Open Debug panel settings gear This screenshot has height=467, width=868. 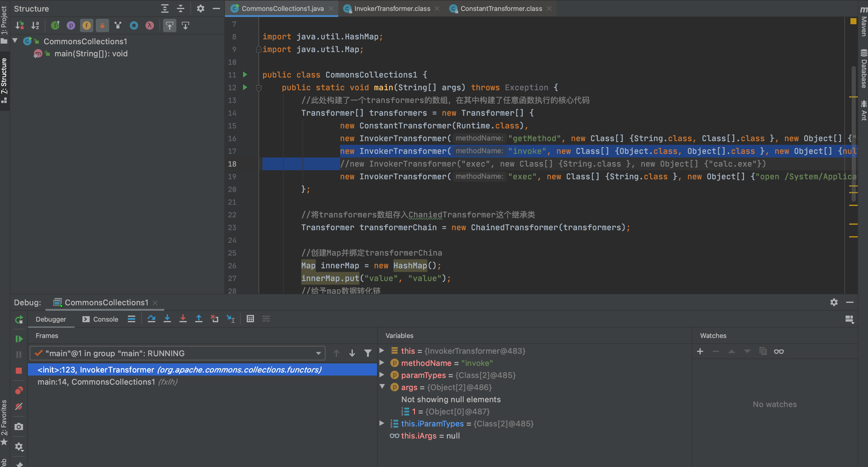[834, 302]
